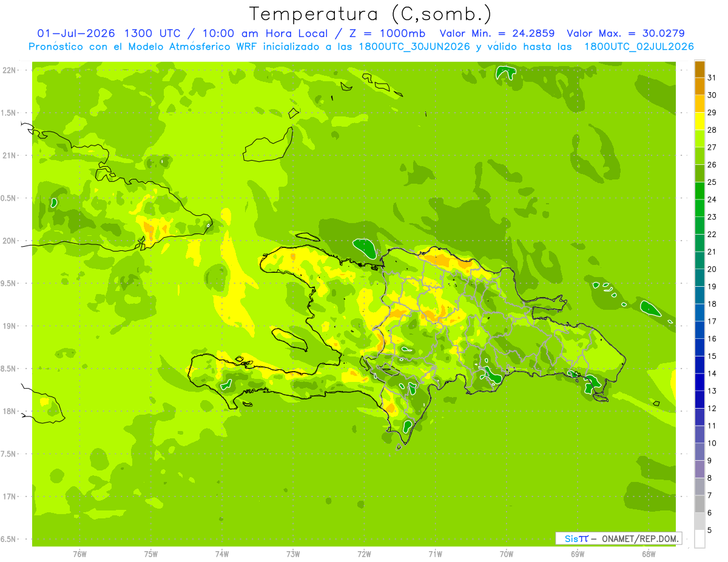Pick the amber swatch between 29 and 30

coord(699,104)
